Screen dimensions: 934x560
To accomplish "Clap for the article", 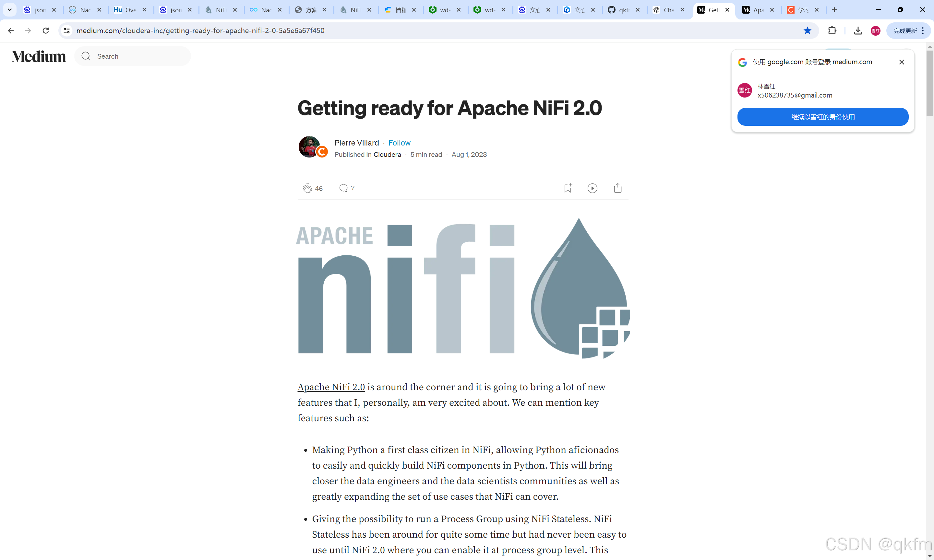I will point(307,188).
